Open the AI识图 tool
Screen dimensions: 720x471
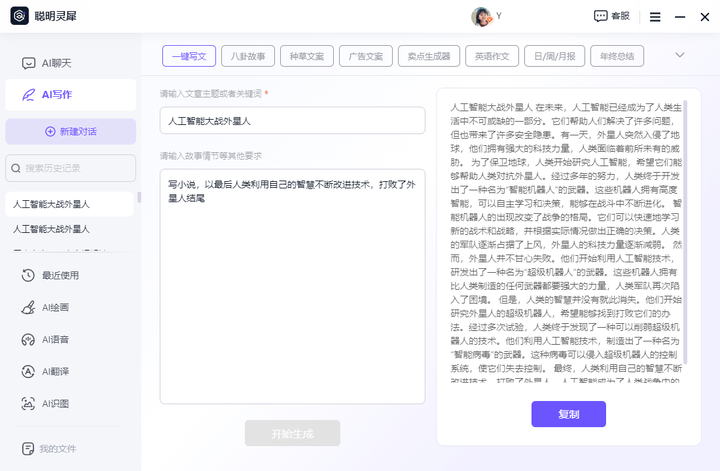(x=55, y=403)
